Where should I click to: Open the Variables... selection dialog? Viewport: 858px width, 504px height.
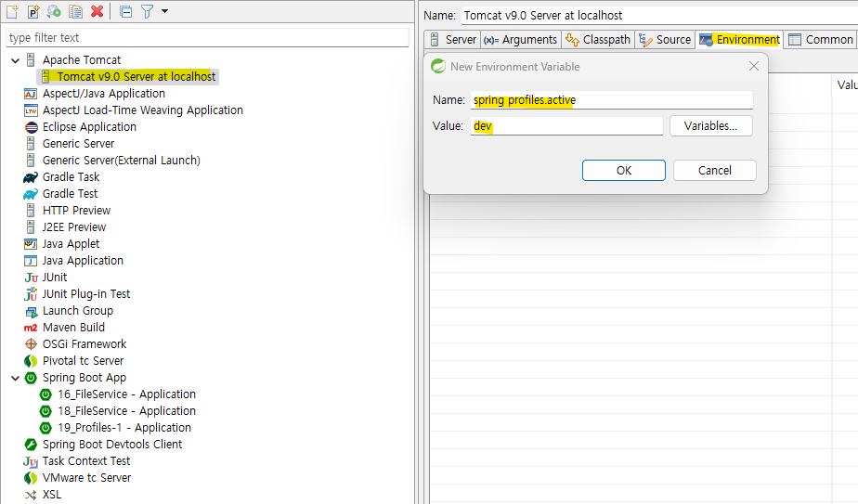click(x=710, y=126)
